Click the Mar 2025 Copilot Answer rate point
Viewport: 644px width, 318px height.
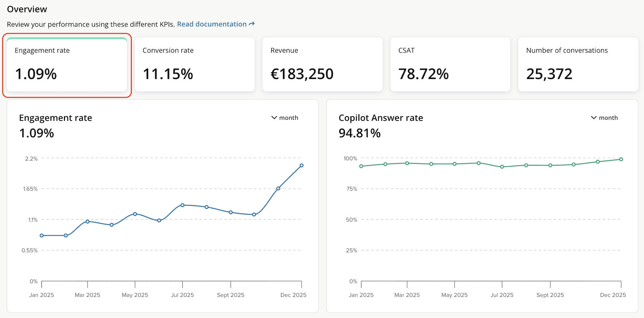407,163
